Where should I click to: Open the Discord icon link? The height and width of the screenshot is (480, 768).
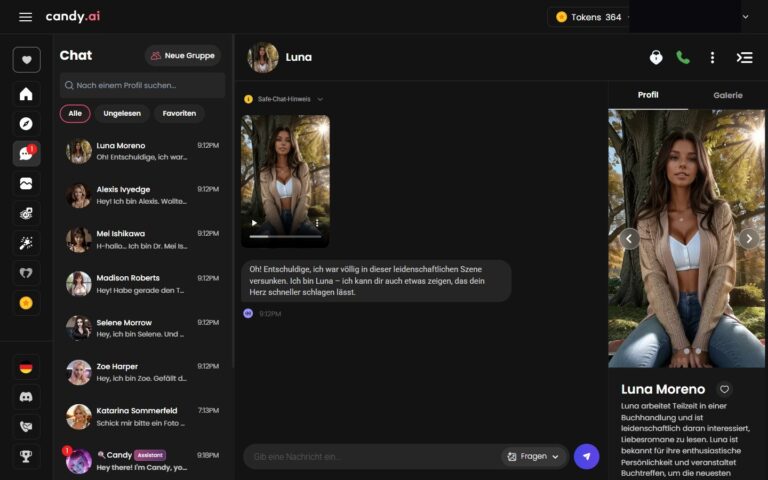tap(26, 397)
